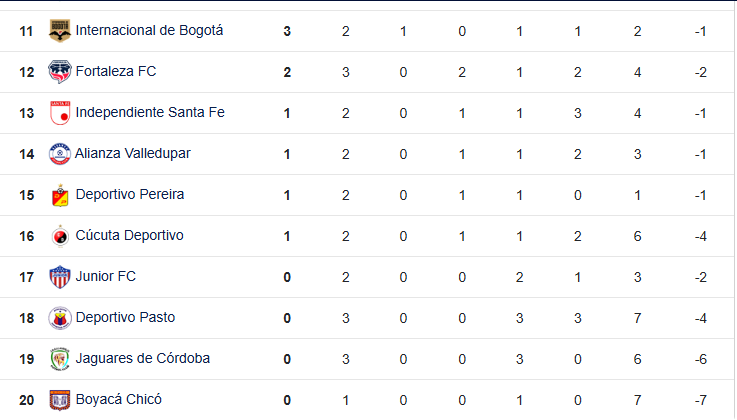The width and height of the screenshot is (737, 420).
Task: Click the Internacional de Bogotá team crest
Action: coord(60,31)
